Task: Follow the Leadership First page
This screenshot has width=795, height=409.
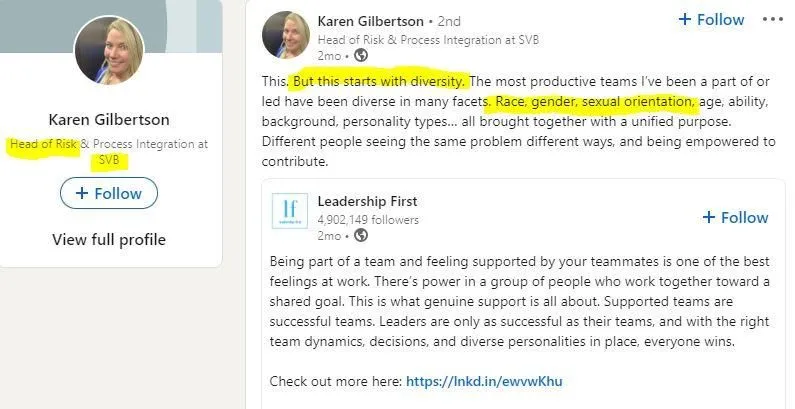Action: [735, 217]
